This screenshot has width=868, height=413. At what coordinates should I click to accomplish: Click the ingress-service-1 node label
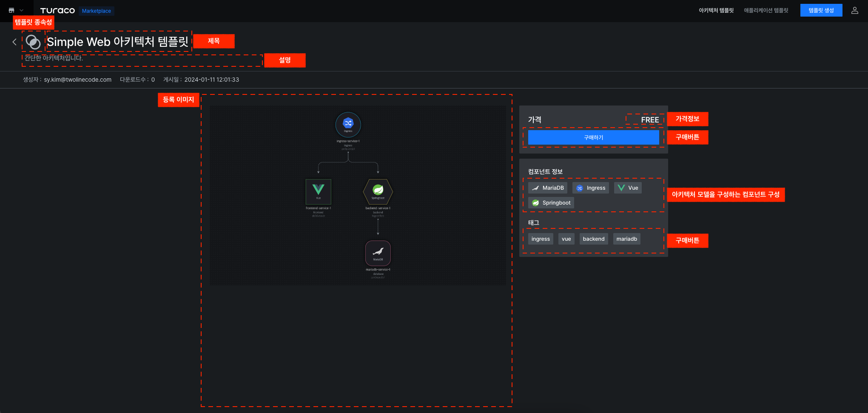[x=348, y=141]
